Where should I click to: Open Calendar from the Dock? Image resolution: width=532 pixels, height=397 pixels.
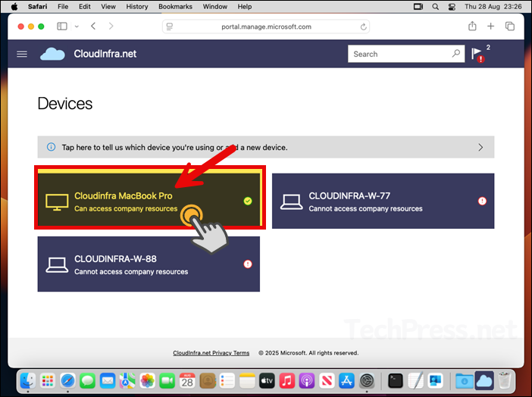[187, 381]
